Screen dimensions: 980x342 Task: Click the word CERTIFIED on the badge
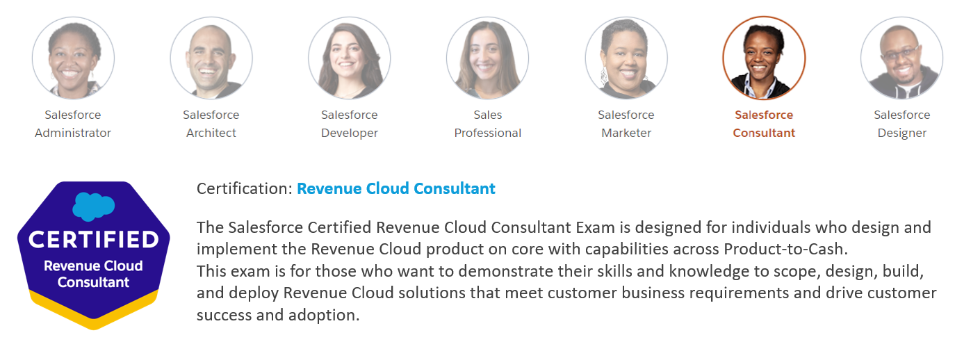click(x=93, y=240)
